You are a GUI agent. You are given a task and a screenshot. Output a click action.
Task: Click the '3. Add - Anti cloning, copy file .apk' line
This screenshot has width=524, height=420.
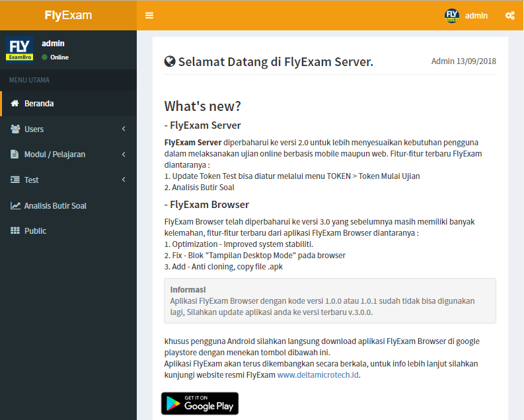(x=223, y=266)
